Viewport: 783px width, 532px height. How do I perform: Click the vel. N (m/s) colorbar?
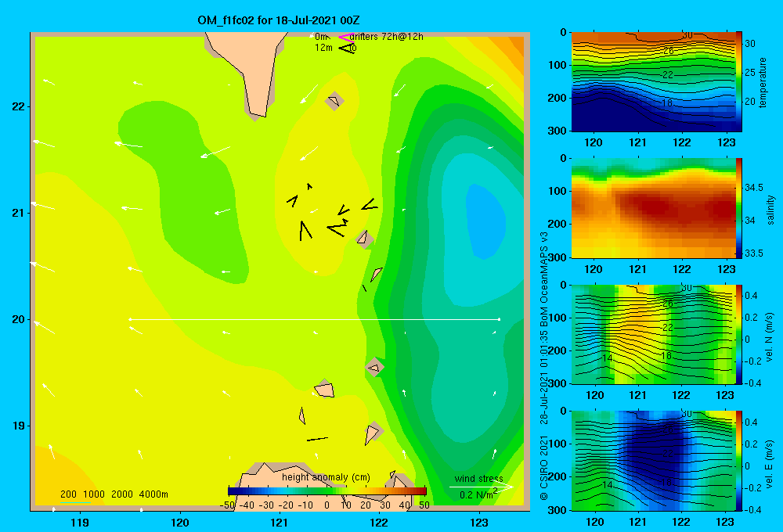[739, 334]
